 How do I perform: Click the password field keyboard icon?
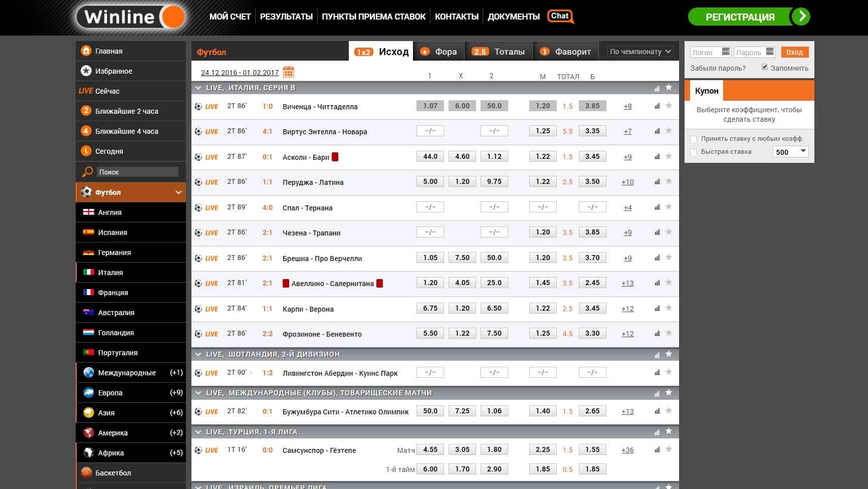[770, 51]
